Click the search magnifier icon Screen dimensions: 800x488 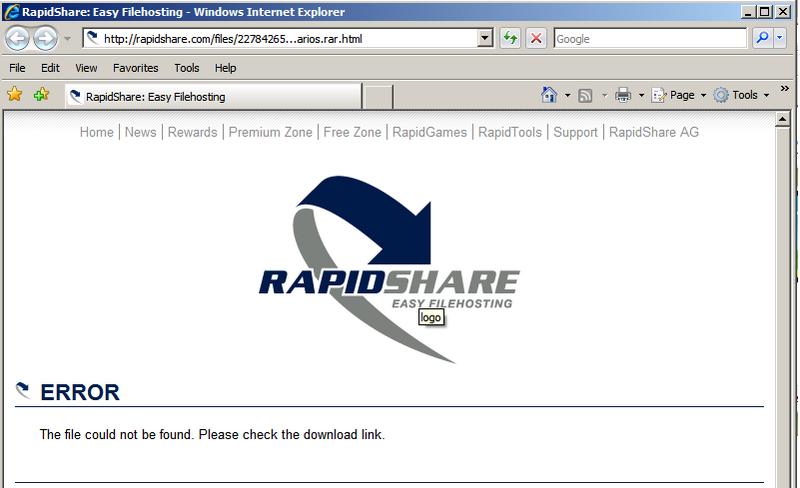[762, 38]
